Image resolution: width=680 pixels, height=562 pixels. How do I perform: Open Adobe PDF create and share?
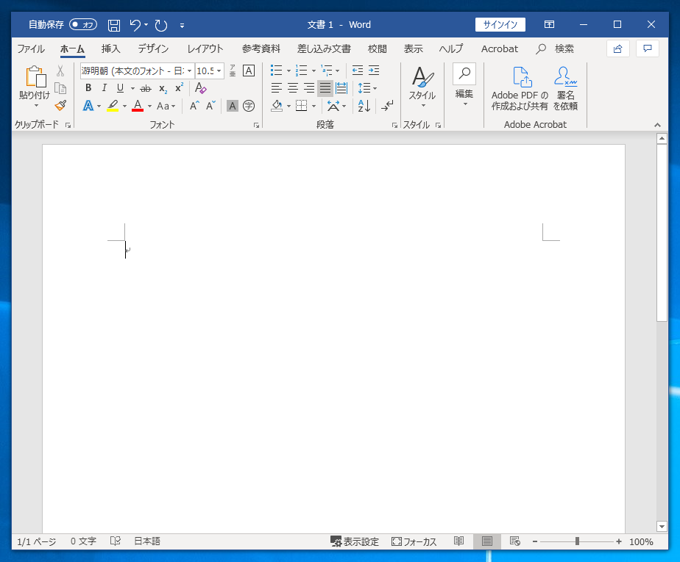pyautogui.click(x=520, y=88)
